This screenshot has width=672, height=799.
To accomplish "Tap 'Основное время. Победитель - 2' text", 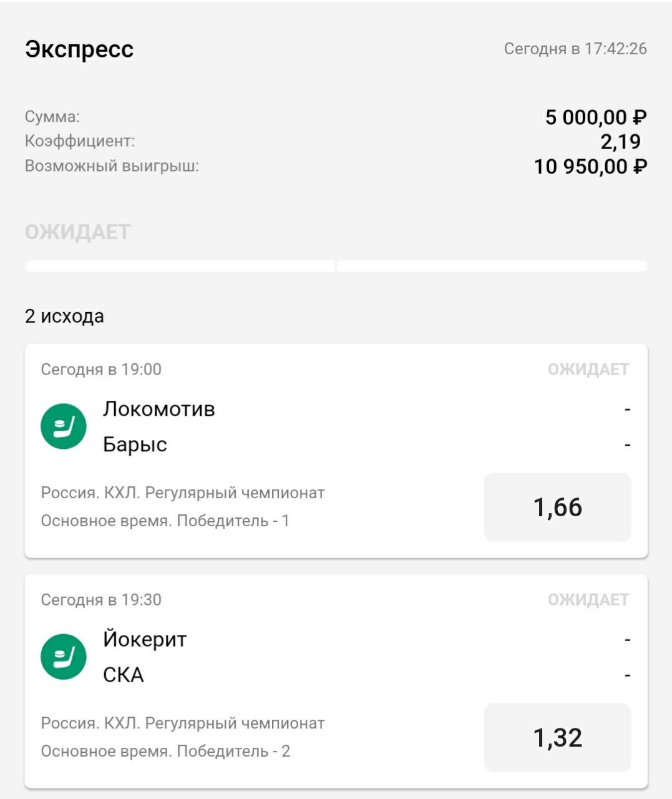I will (165, 751).
